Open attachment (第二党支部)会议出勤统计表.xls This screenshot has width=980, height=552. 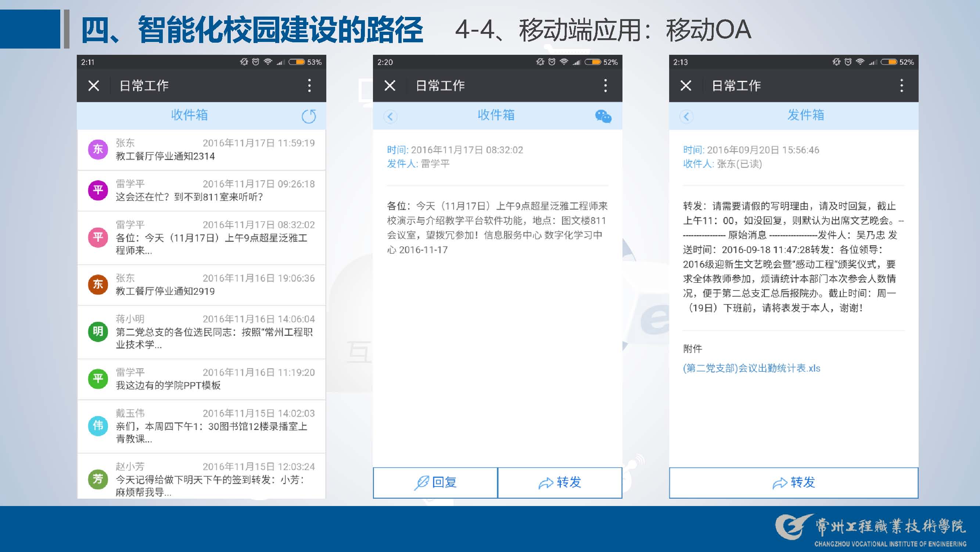point(751,368)
